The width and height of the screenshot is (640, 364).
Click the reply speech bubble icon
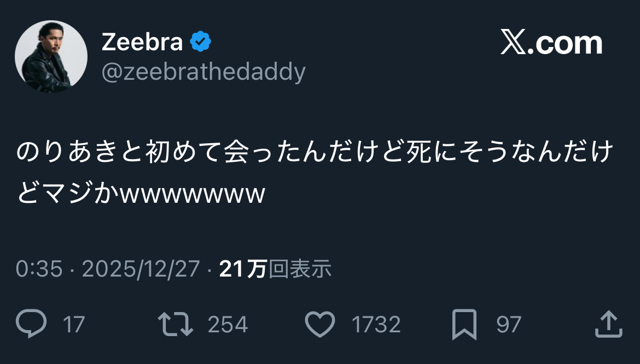click(31, 324)
